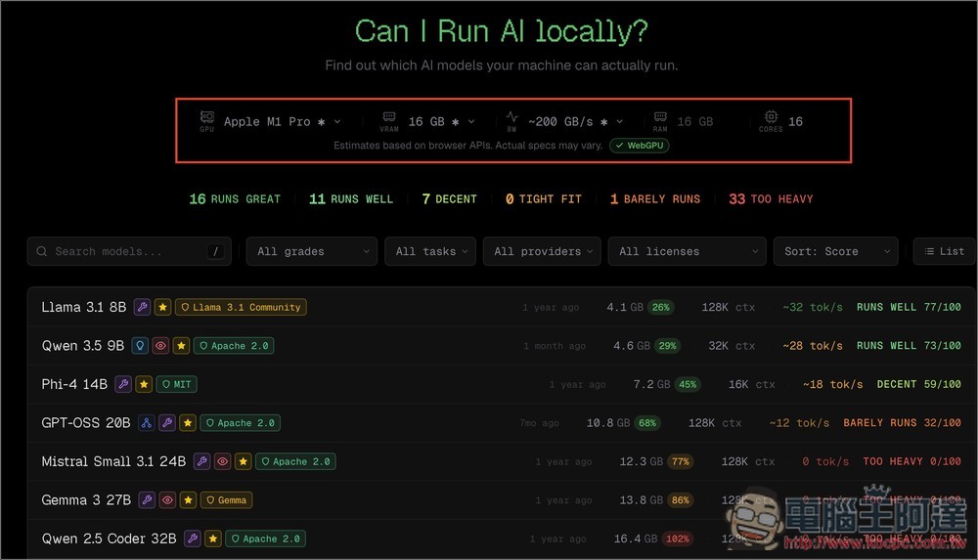The image size is (978, 560).
Task: Open the 16 GB VRAM dropdown
Action: pyautogui.click(x=442, y=121)
